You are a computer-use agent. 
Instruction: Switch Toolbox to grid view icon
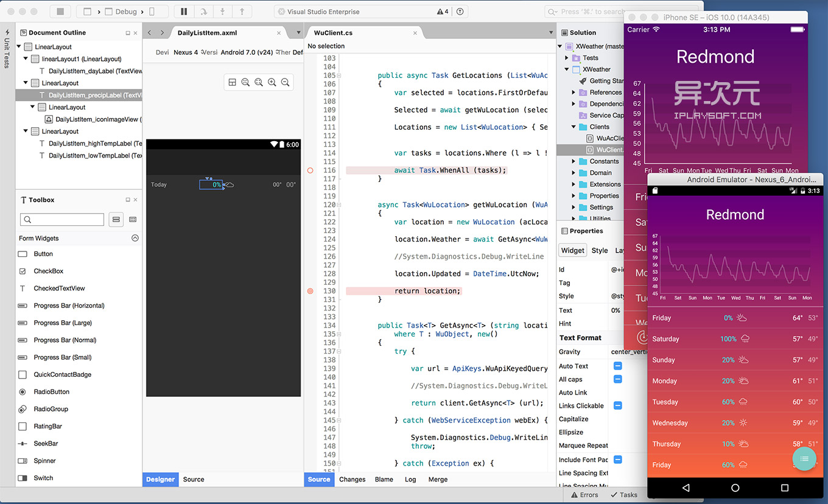pyautogui.click(x=132, y=219)
